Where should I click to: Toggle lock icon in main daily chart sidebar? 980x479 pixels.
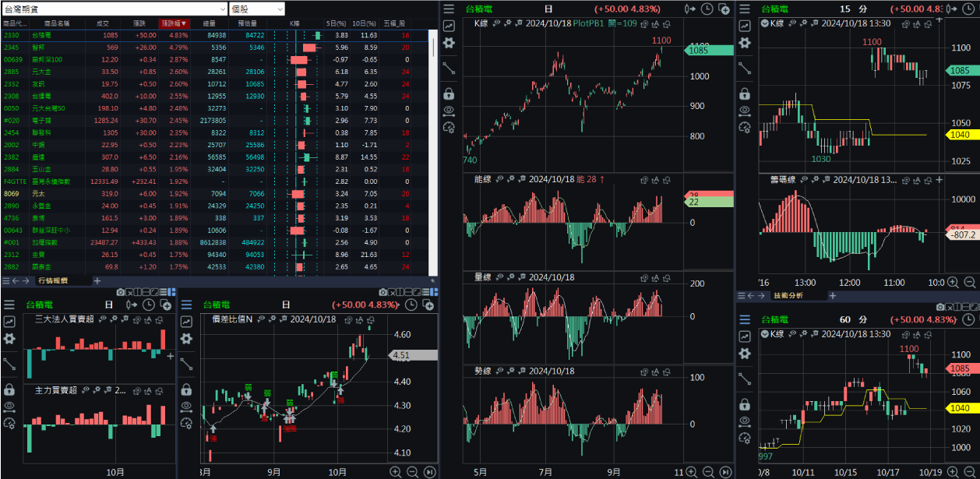pyautogui.click(x=449, y=93)
